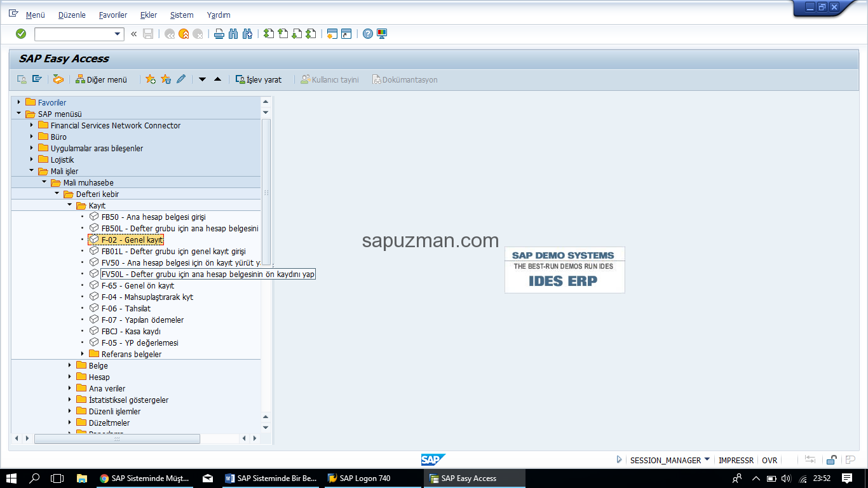
Task: Expand the Lojistik folder
Action: [x=32, y=159]
